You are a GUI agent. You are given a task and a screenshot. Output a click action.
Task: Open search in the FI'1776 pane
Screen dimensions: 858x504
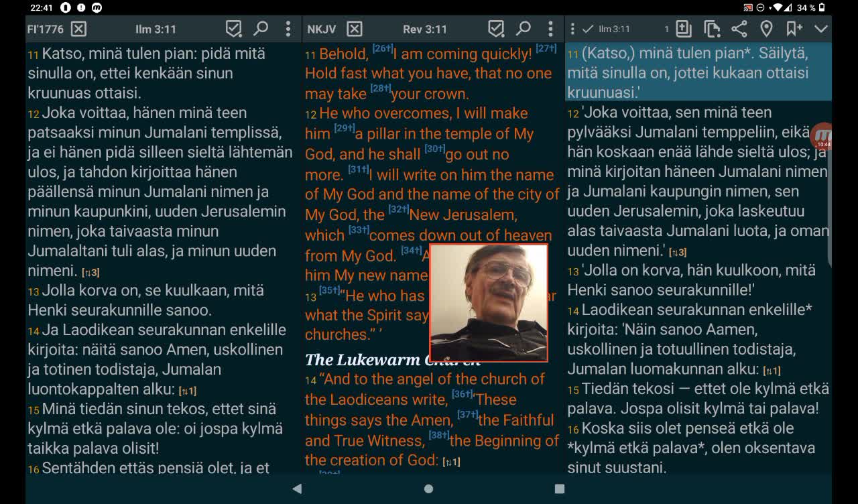pos(261,28)
